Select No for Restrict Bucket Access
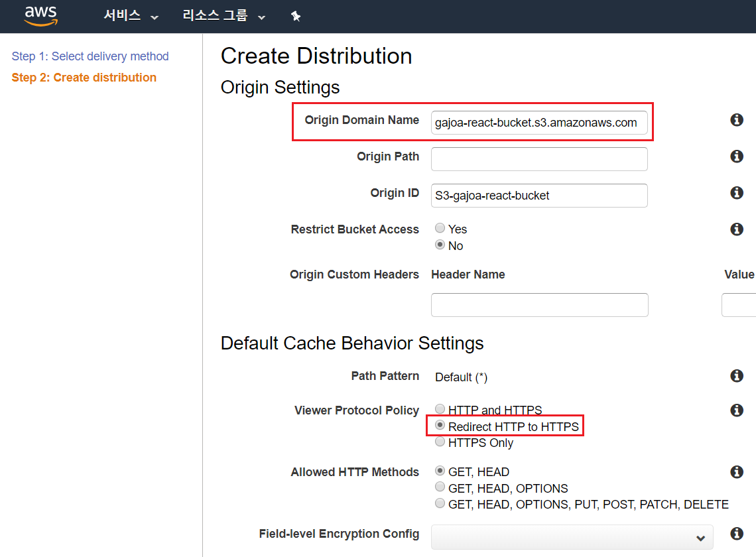 pyautogui.click(x=440, y=245)
